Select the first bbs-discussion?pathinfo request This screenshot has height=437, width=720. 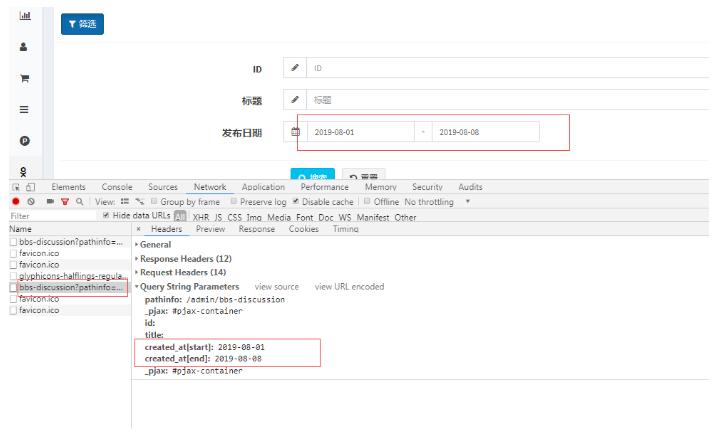tap(70, 242)
